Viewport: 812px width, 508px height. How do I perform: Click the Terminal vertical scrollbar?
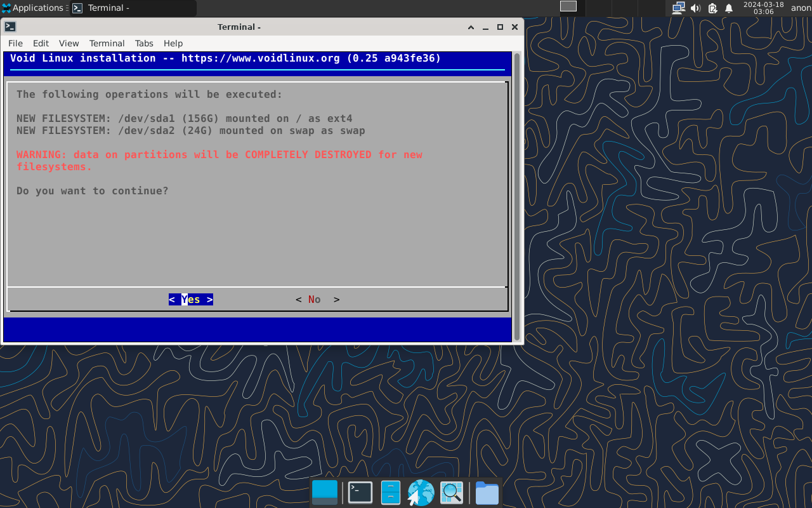coord(517,197)
